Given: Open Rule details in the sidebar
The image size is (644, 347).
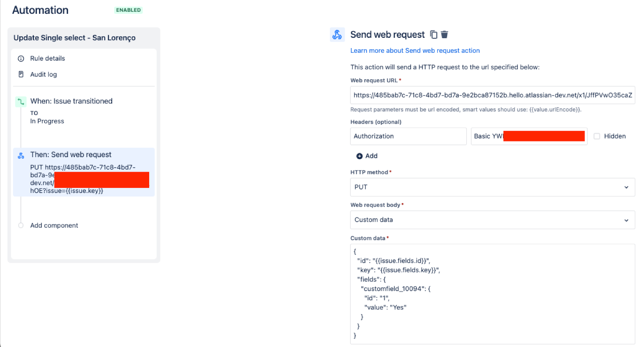Looking at the screenshot, I should click(48, 59).
